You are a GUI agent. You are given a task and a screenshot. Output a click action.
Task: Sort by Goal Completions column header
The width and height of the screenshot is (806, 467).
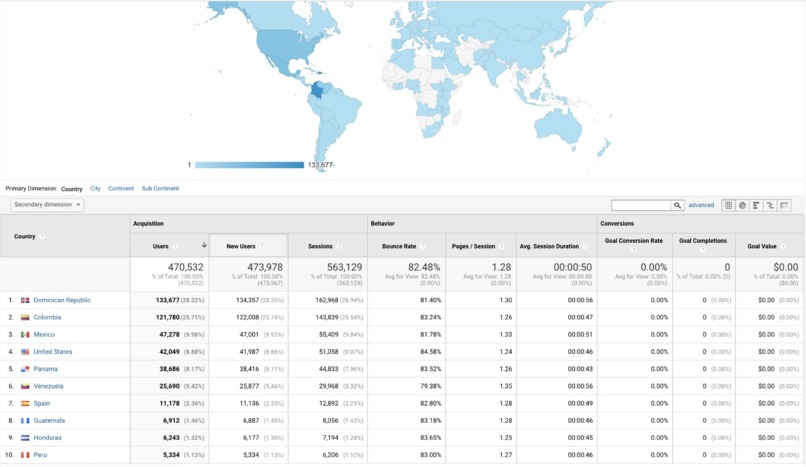[x=703, y=240]
